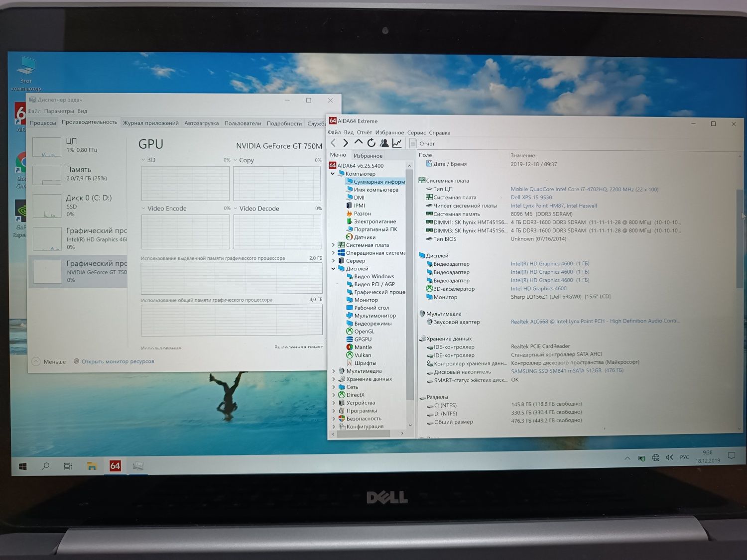Click the AIDA64 forward navigation arrow
Screen dimensions: 747x560
pos(346,143)
